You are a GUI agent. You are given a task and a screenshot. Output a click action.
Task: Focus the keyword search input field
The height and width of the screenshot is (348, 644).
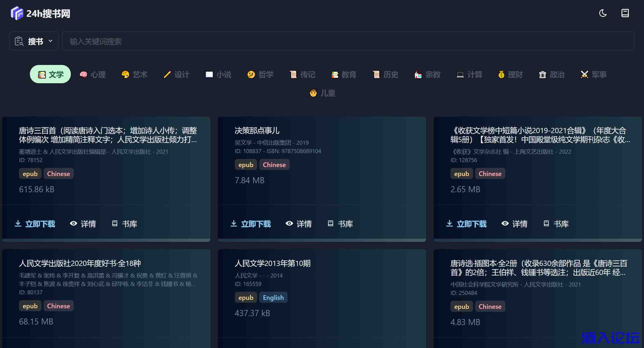(x=348, y=41)
